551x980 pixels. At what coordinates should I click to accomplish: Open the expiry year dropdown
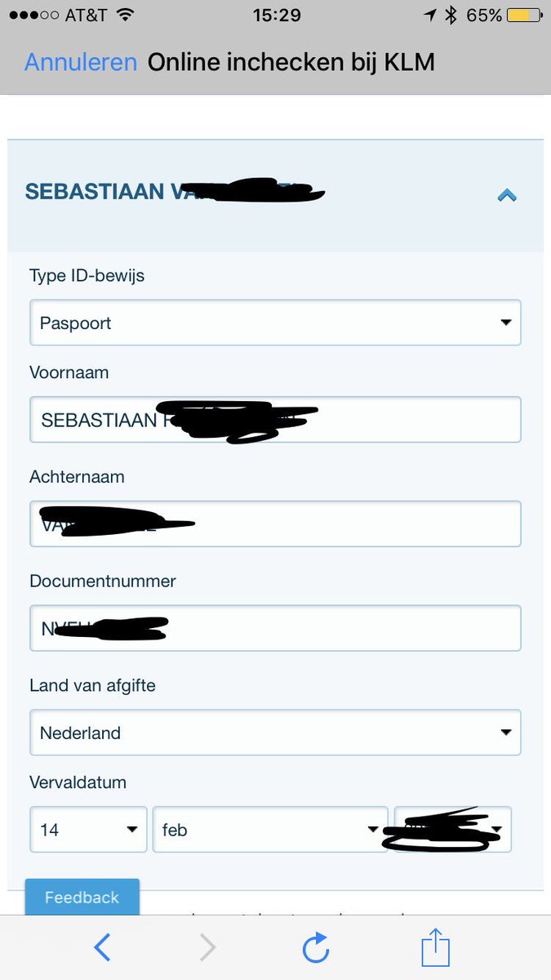coord(453,830)
